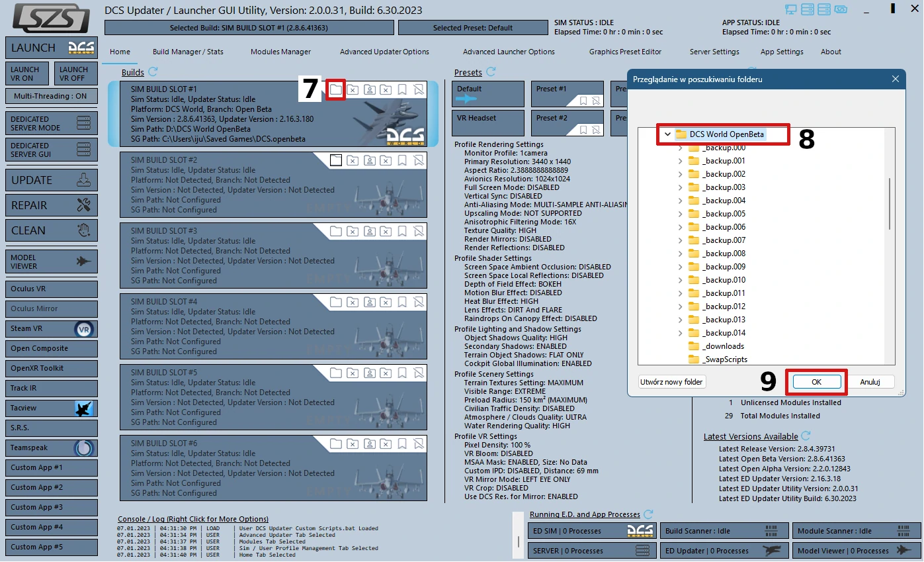The image size is (924, 562).
Task: Click the bookmark icon on Preset #1
Action: coord(583,101)
